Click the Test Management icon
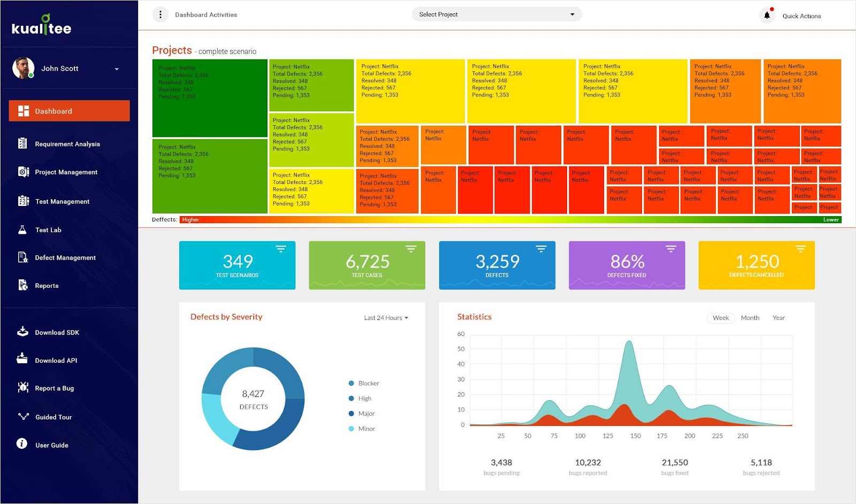This screenshot has height=504, width=856. (23, 201)
